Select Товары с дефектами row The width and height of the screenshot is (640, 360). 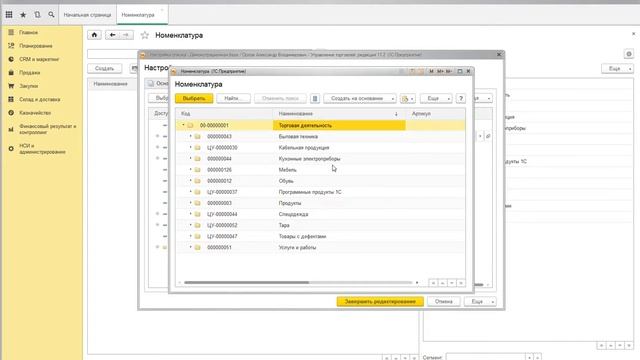click(x=320, y=236)
